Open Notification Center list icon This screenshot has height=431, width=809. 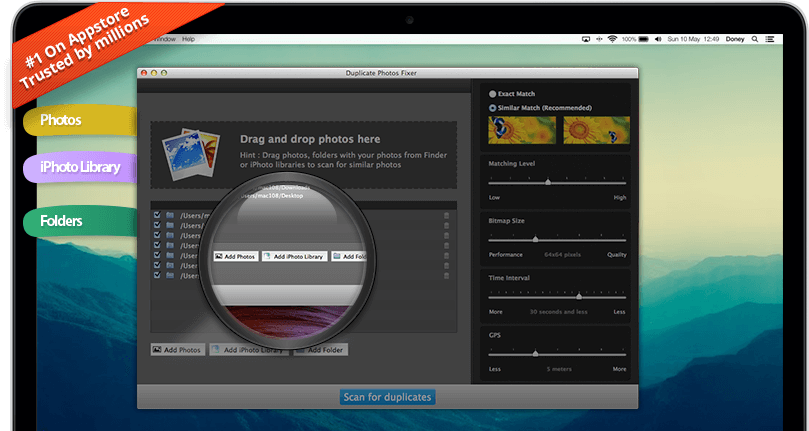tap(770, 39)
